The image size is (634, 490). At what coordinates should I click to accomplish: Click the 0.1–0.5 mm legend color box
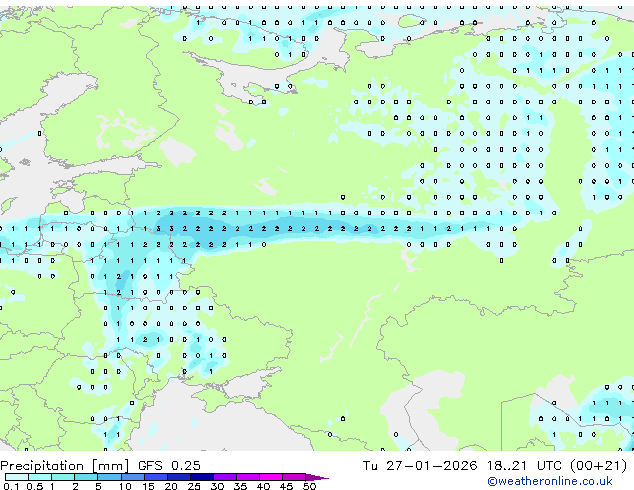[x=17, y=477]
